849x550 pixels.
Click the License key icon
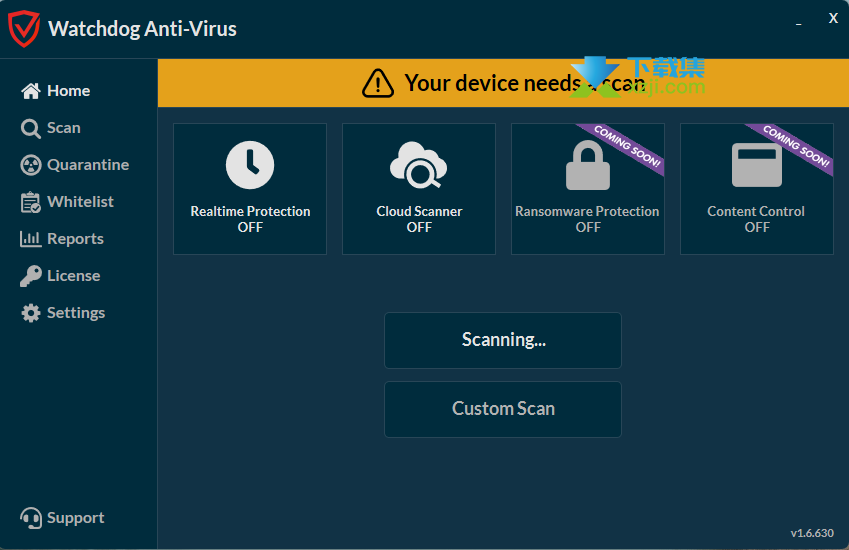click(31, 276)
